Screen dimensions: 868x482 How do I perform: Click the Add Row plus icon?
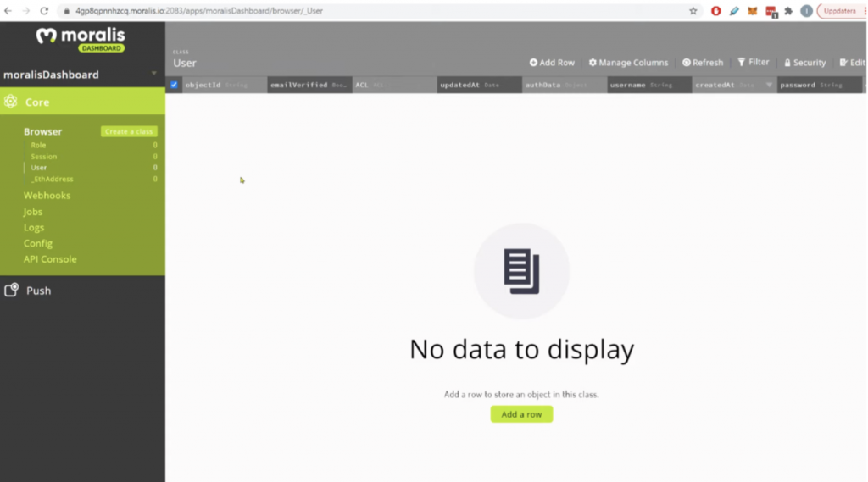pyautogui.click(x=533, y=63)
